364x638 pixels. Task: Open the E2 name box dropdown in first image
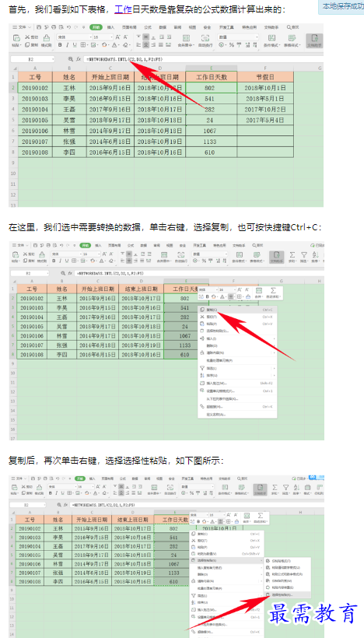51,59
